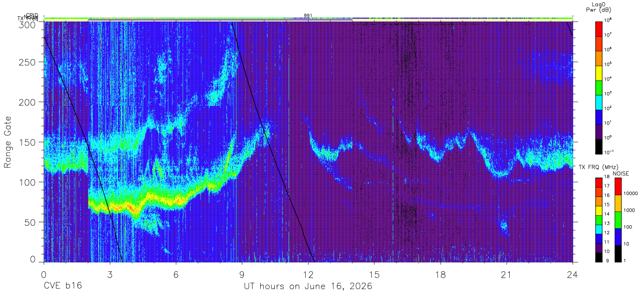Click the power colorbar label 10^-1
Image resolution: width=644 pixels, height=297 pixels.
tap(609, 151)
